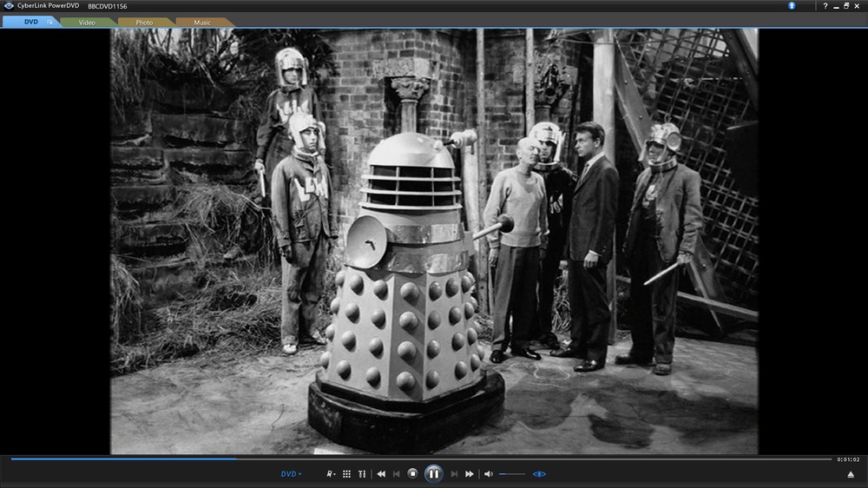Click the blue upgrade arrow icon
This screenshot has width=868, height=488.
(x=792, y=5)
